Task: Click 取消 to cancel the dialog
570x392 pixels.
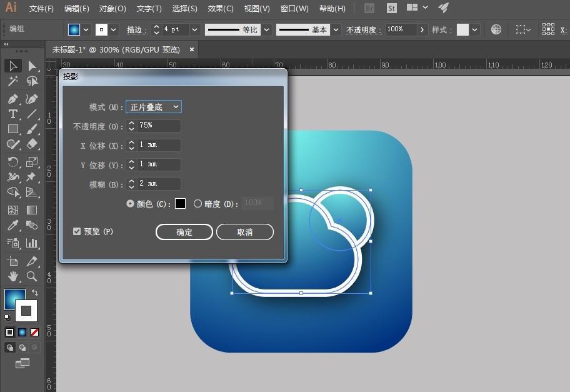Action: tap(244, 232)
